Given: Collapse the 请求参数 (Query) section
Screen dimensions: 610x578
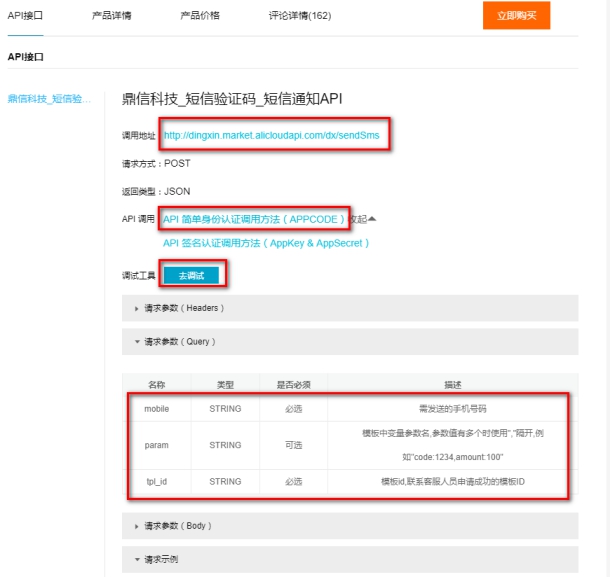Looking at the screenshot, I should [x=350, y=342].
